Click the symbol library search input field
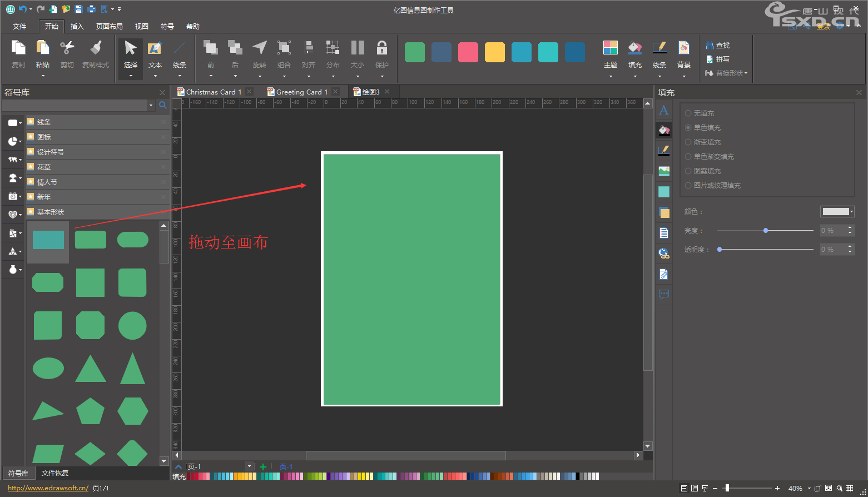The image size is (868, 497). pos(75,105)
